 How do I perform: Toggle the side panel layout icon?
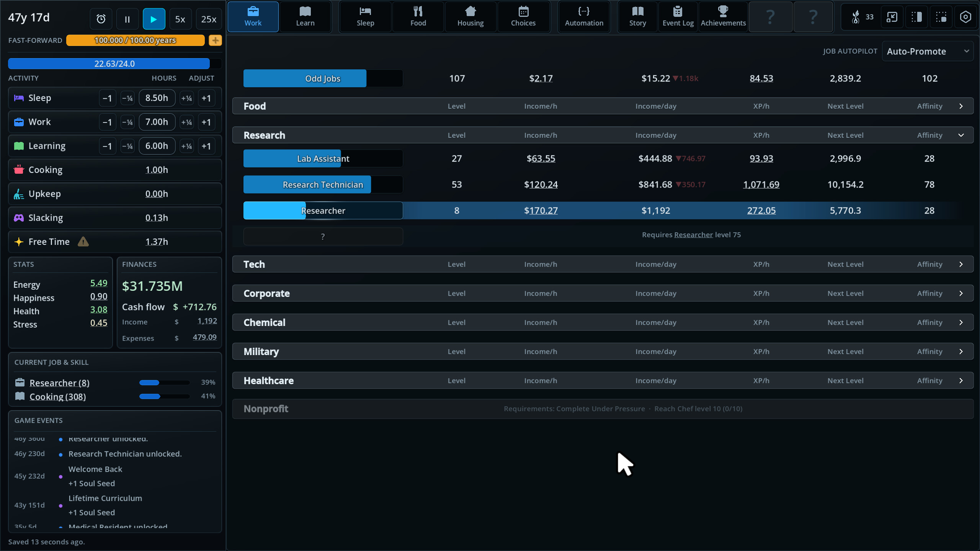point(916,17)
